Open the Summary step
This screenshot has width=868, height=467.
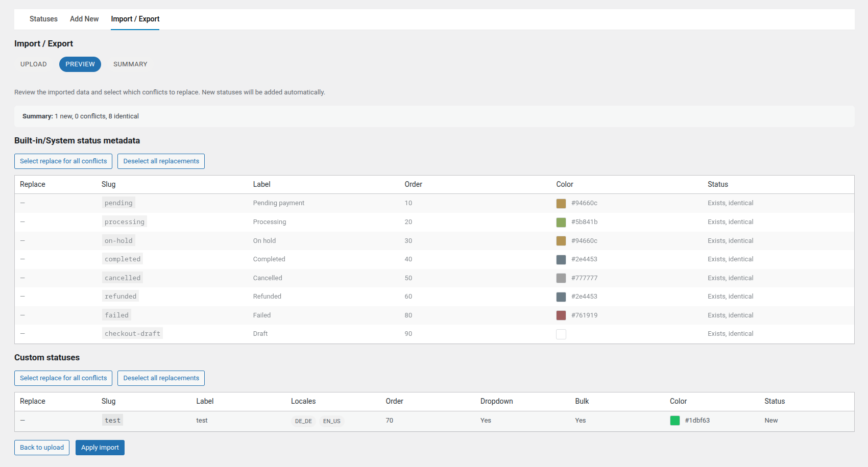pyautogui.click(x=130, y=64)
